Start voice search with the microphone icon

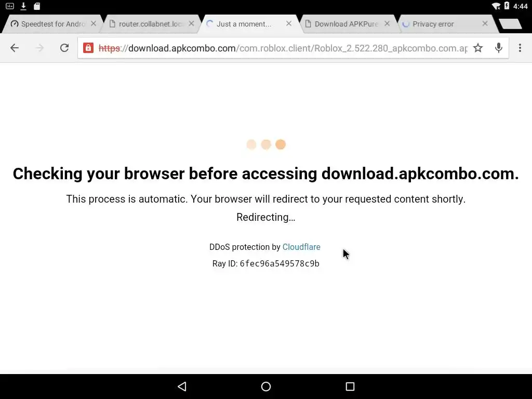(x=498, y=48)
